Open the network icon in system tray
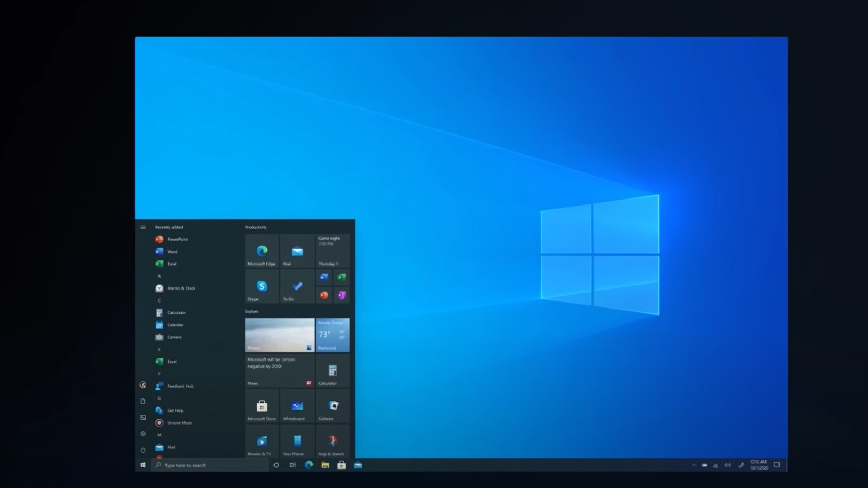The image size is (868, 488). tap(716, 465)
